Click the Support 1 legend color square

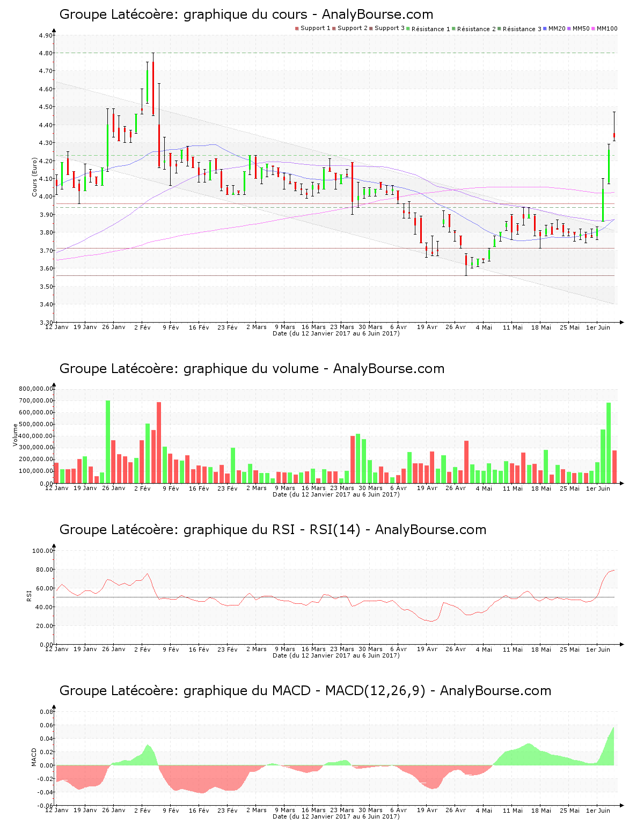297,28
